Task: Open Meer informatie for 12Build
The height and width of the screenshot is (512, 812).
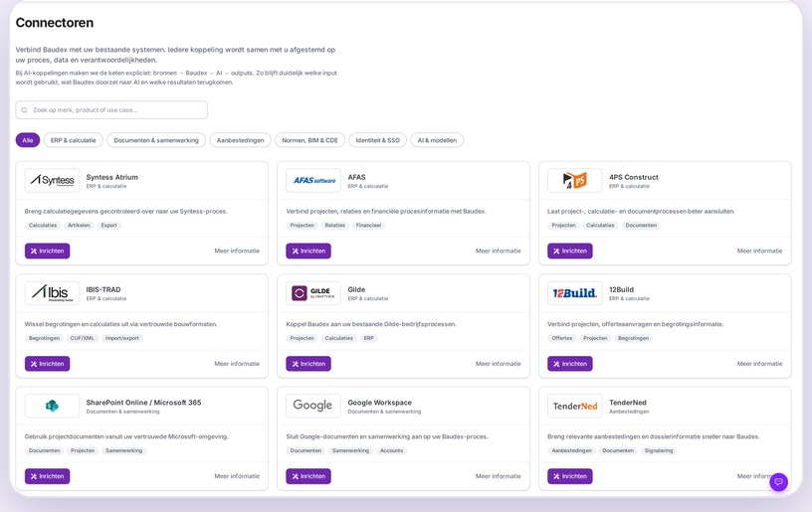Action: click(x=759, y=364)
